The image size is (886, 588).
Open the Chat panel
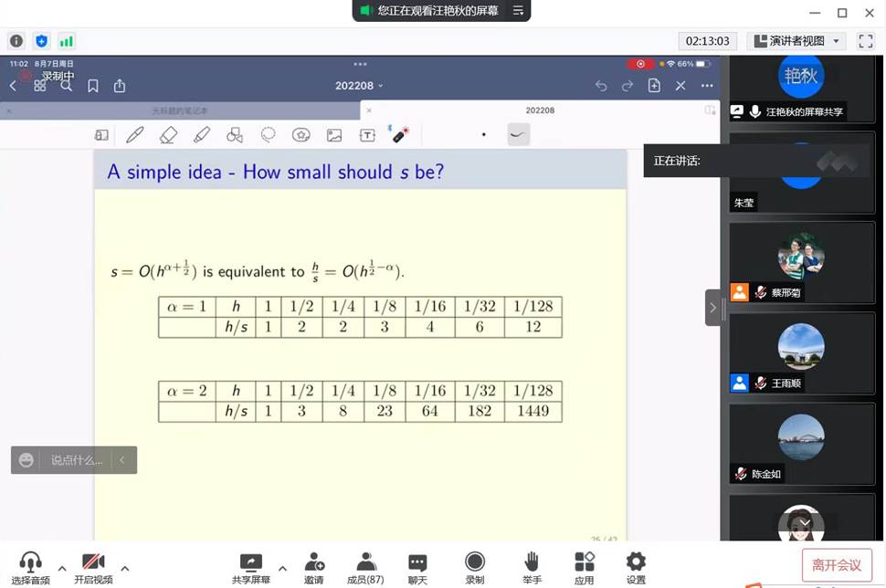[417, 567]
